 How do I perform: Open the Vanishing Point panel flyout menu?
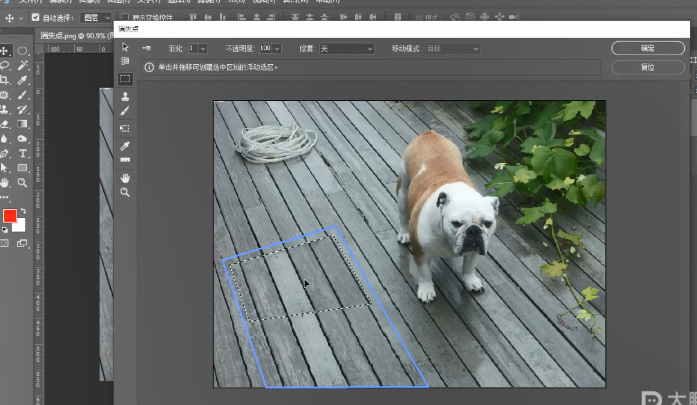(x=146, y=48)
